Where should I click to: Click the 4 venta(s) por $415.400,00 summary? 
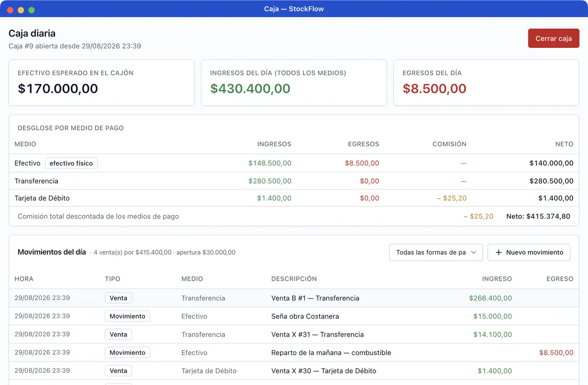pyautogui.click(x=133, y=252)
